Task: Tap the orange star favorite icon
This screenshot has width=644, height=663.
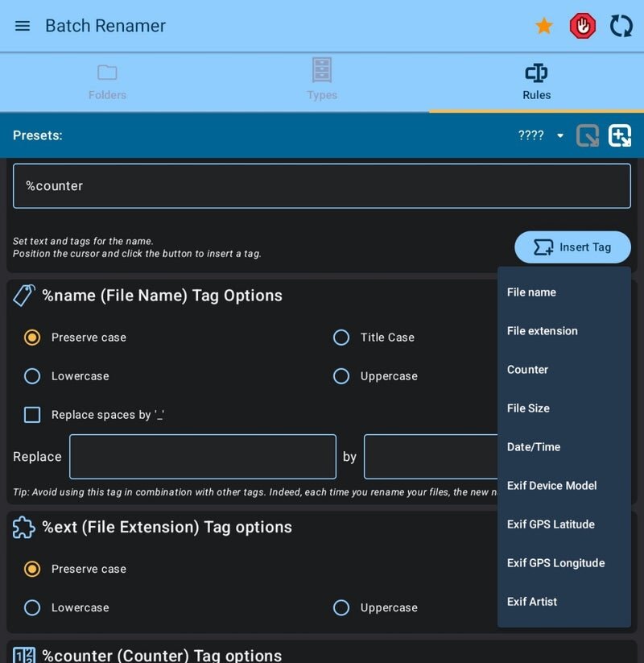Action: (x=544, y=26)
